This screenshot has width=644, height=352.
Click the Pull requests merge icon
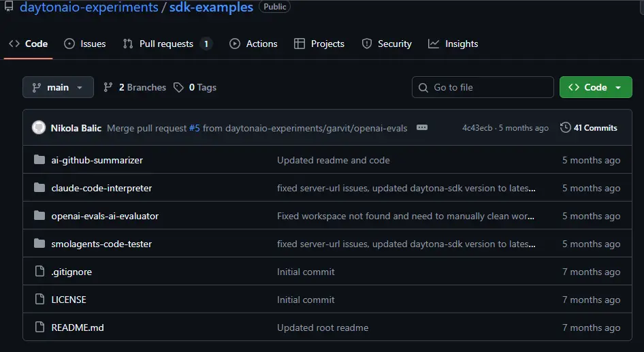point(128,44)
